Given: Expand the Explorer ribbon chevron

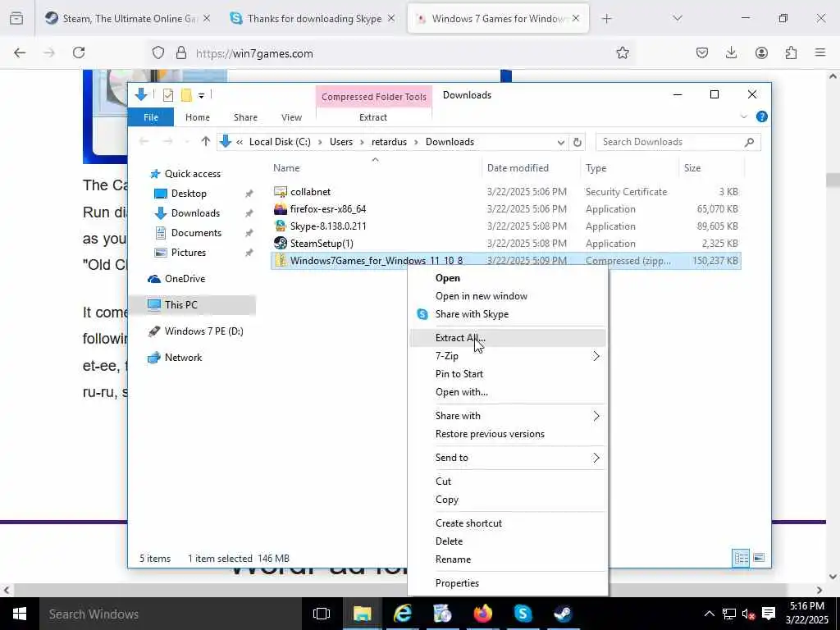Looking at the screenshot, I should 743,116.
